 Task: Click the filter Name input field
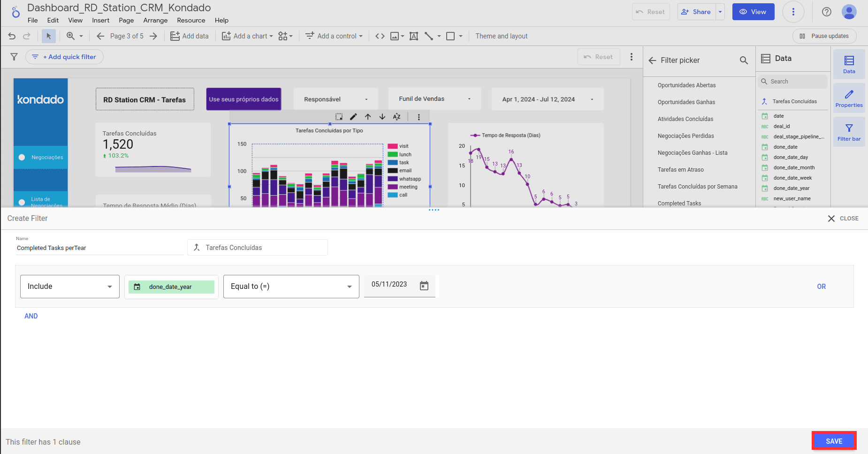[99, 248]
